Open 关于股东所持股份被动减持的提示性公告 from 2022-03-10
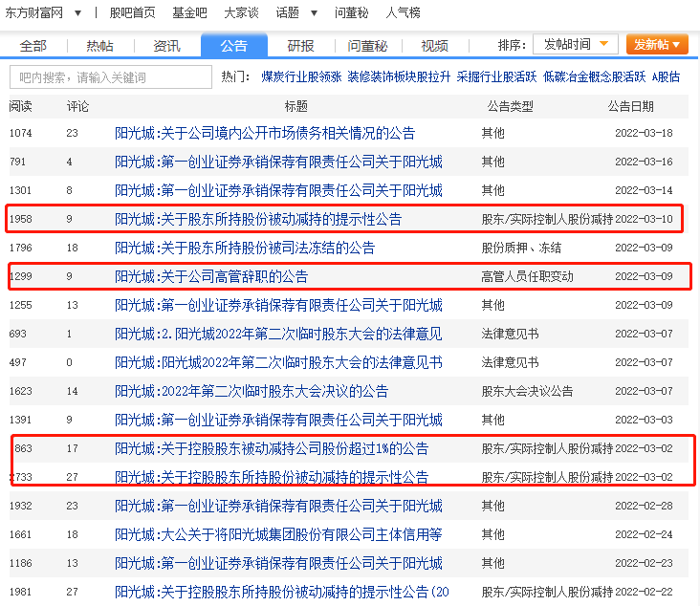This screenshot has height=606, width=700. pyautogui.click(x=258, y=219)
